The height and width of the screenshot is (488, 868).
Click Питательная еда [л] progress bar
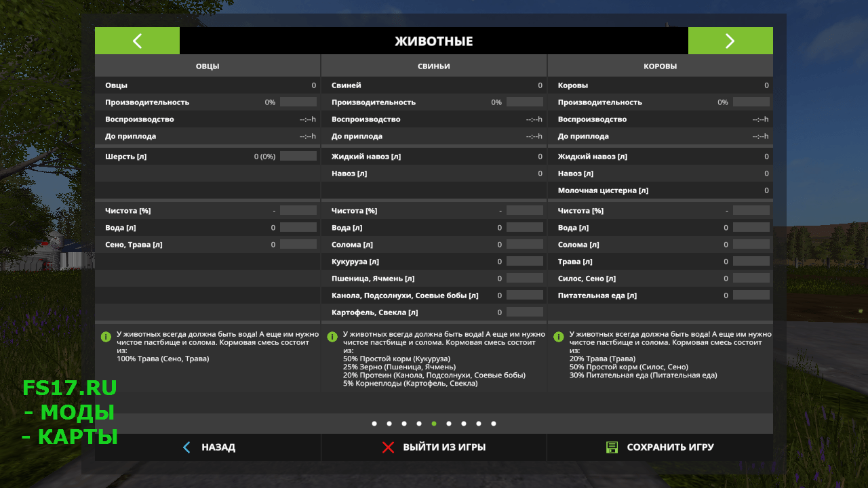coord(751,295)
